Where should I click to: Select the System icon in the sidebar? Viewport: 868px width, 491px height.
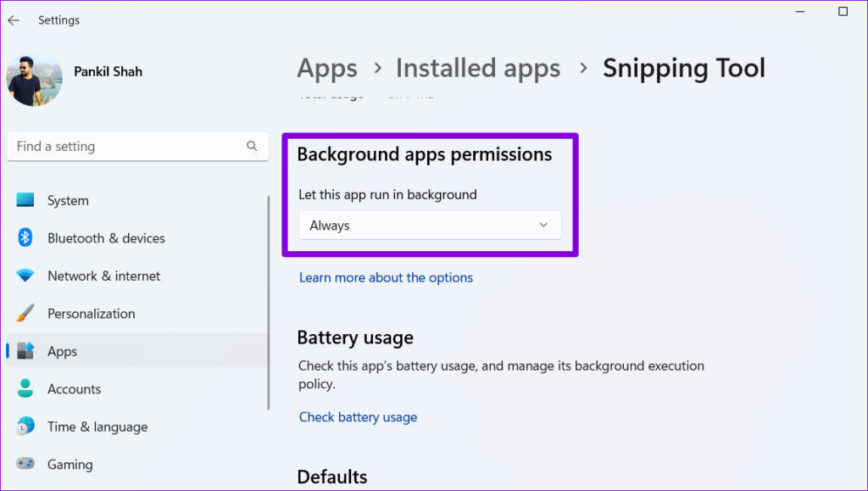(x=25, y=200)
